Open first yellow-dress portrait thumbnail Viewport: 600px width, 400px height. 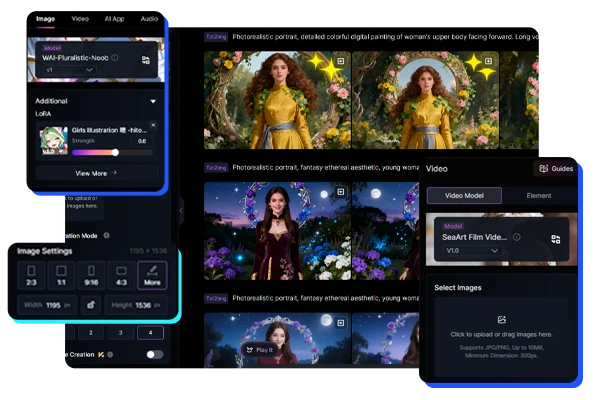tap(277, 100)
